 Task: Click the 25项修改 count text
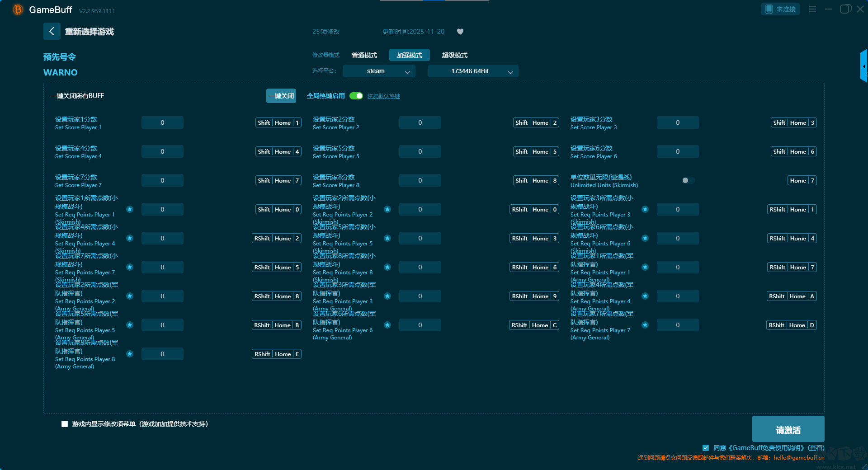[x=326, y=32]
